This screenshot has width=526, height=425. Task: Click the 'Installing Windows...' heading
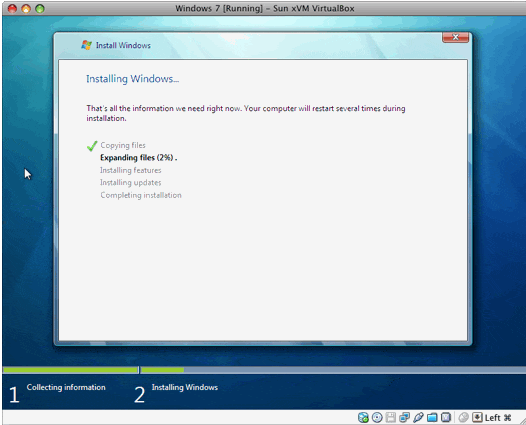tap(133, 78)
